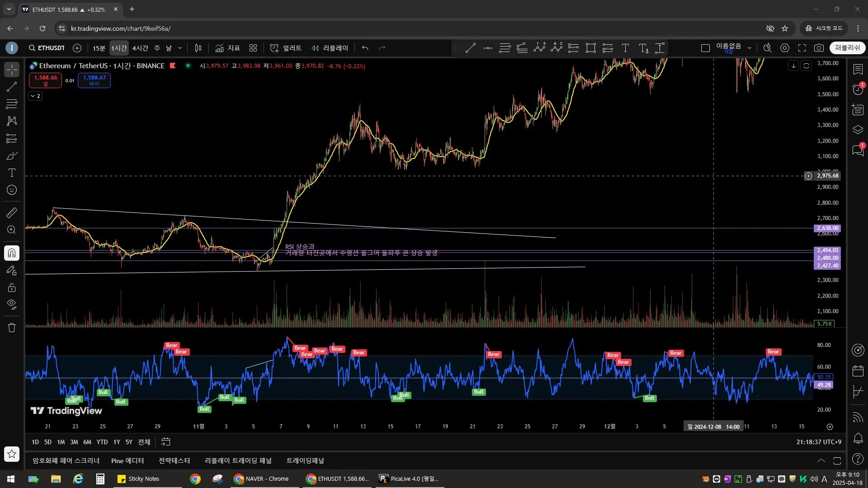868x488 pixels.
Task: Click the 퍼블리쉬 button
Action: click(847, 48)
